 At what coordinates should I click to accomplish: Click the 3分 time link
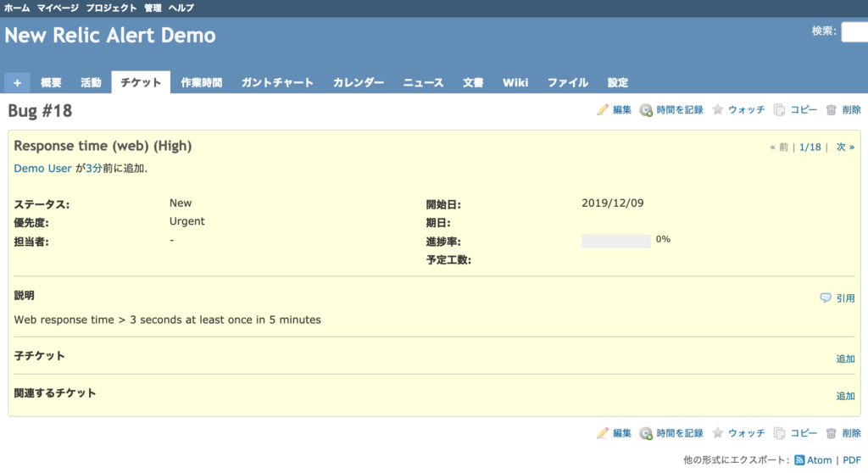pos(93,169)
